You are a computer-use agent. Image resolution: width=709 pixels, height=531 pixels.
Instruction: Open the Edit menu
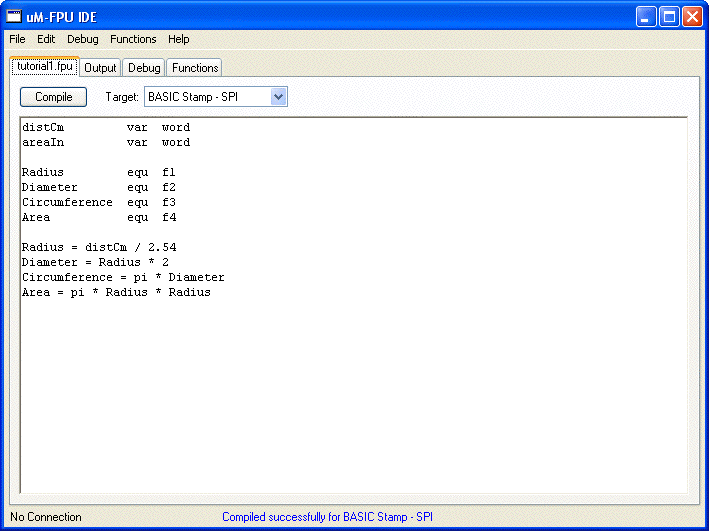tap(46, 39)
